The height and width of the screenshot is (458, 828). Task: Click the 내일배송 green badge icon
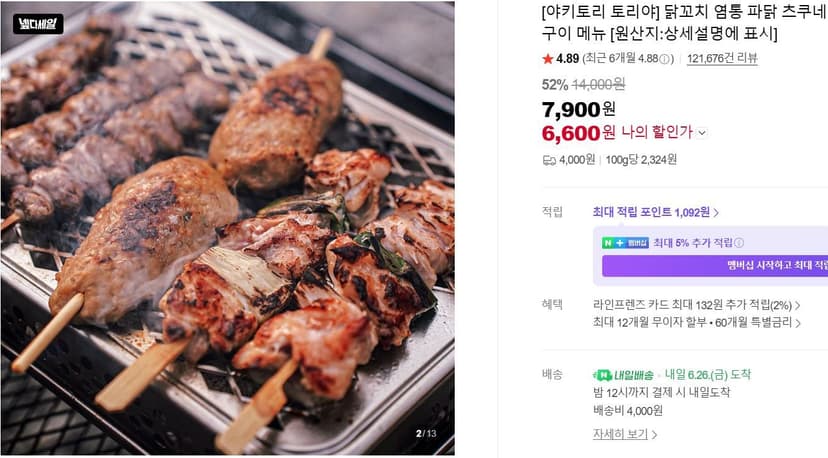pos(623,375)
